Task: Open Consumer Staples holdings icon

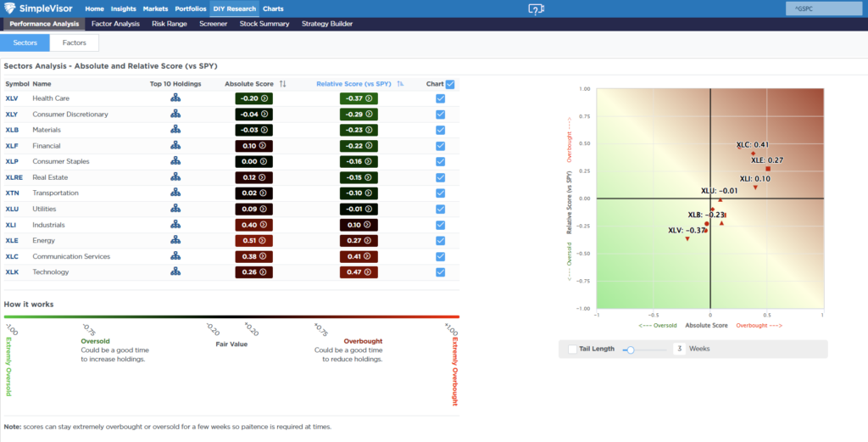Action: 175,161
